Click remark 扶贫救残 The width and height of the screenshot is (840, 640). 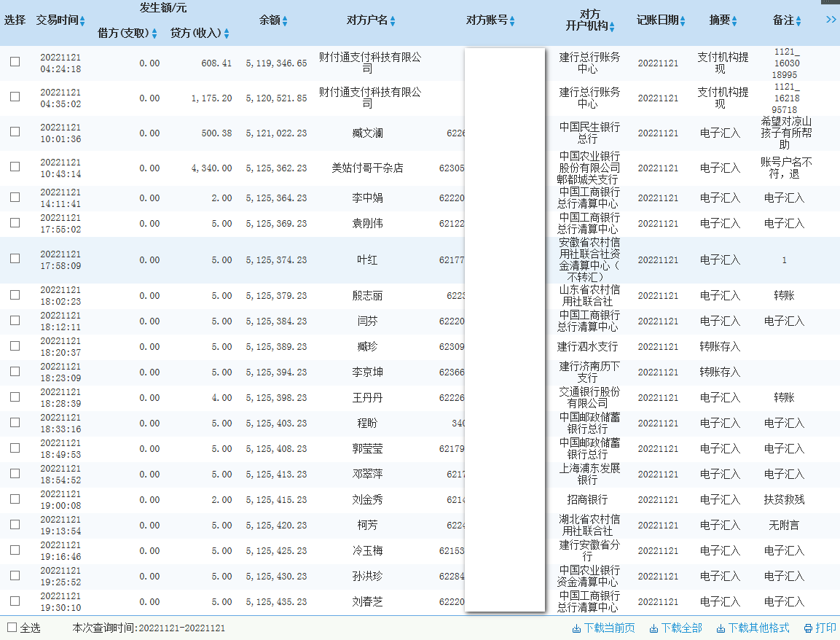click(x=784, y=499)
